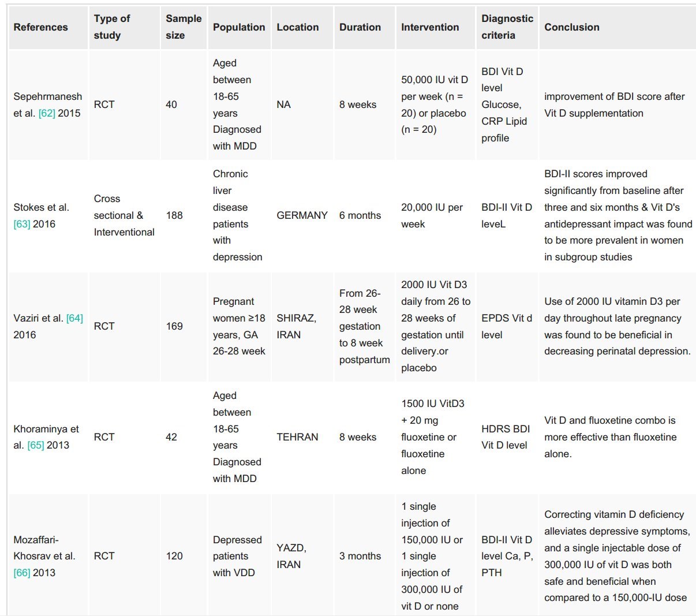Select the "20,000 IU per week" intervention cell

click(x=432, y=215)
